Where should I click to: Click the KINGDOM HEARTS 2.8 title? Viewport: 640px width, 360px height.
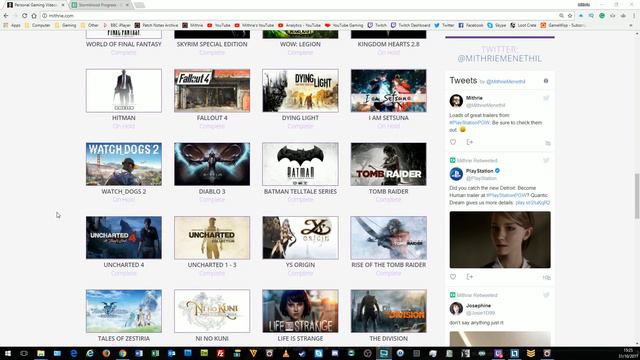(389, 44)
